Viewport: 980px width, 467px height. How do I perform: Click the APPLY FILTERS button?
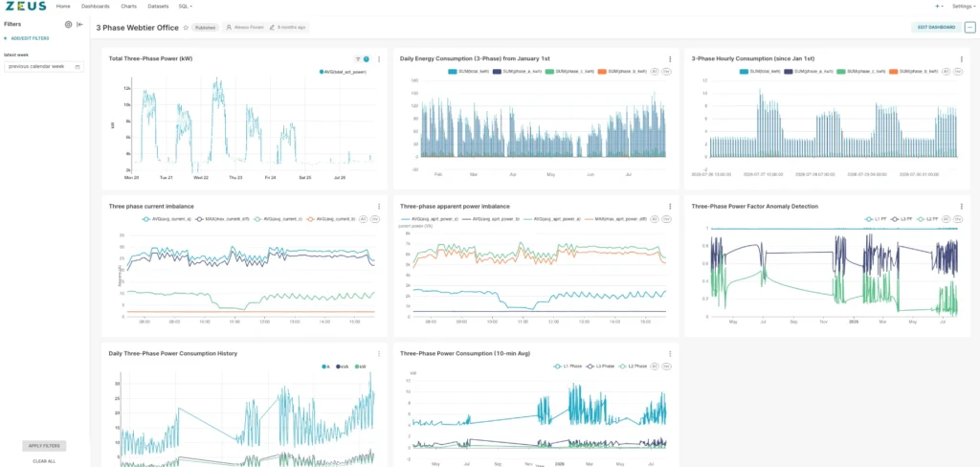click(44, 446)
